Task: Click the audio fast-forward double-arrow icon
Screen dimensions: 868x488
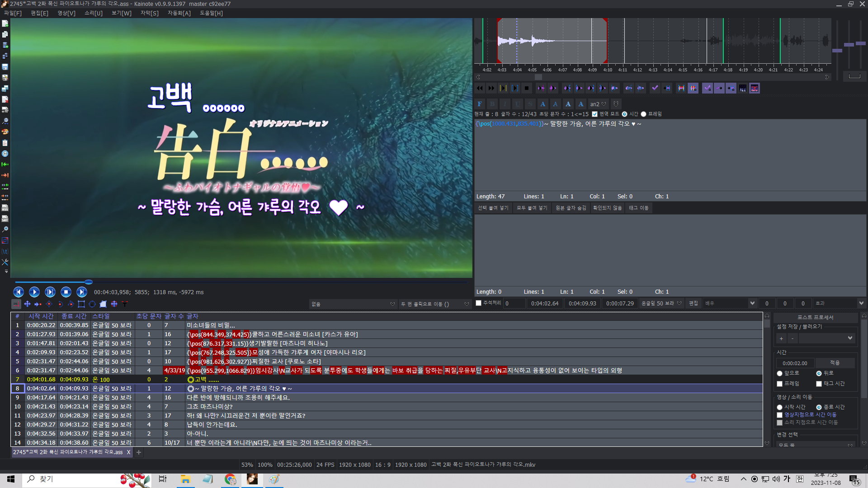Action: coord(491,88)
